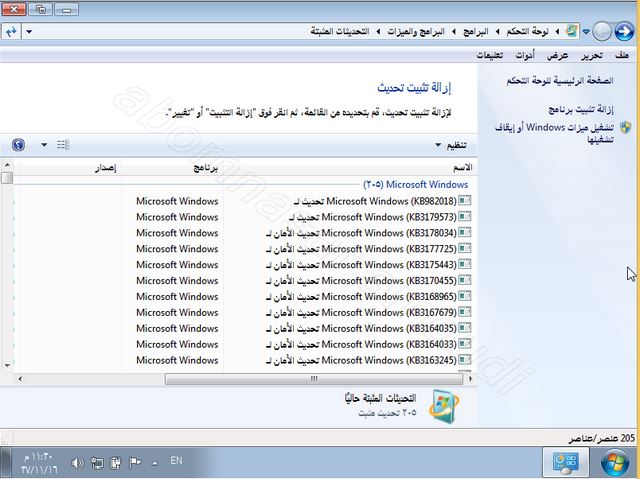The image size is (640, 479).
Task: Open Windows Start button
Action: [x=615, y=462]
